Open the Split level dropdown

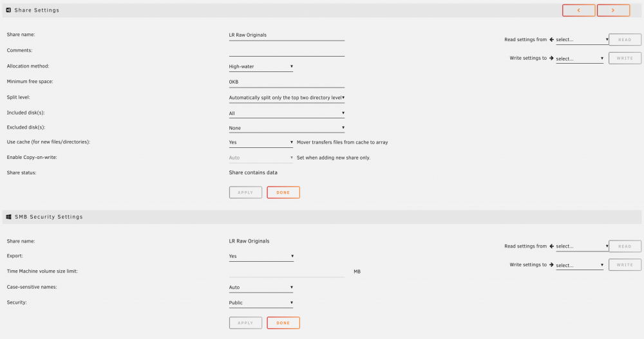(x=287, y=98)
